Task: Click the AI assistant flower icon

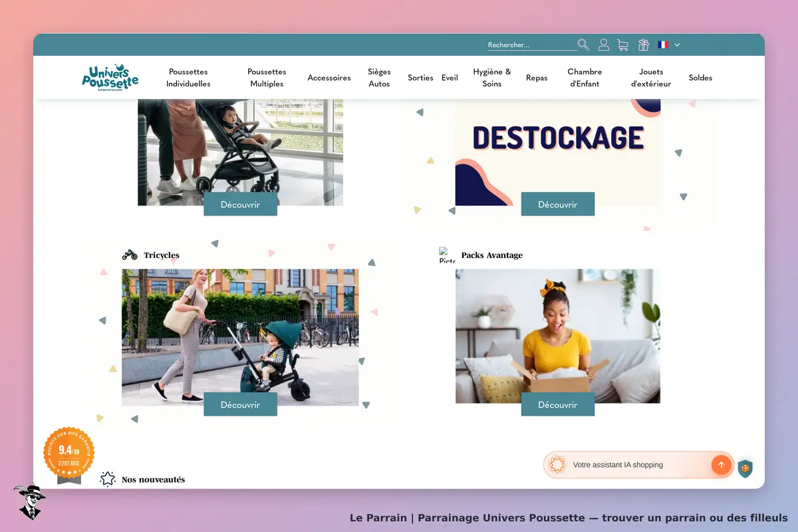Action: pyautogui.click(x=557, y=465)
